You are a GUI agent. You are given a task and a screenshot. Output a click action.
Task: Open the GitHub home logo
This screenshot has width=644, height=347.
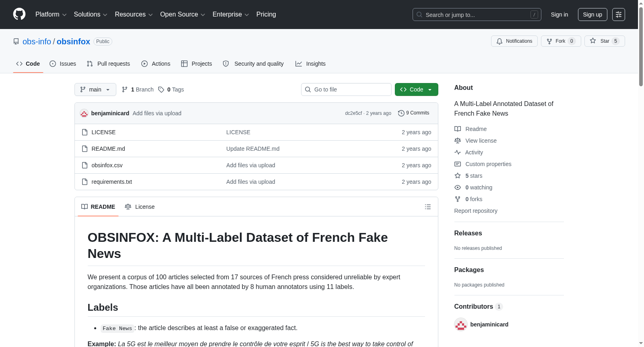[19, 15]
